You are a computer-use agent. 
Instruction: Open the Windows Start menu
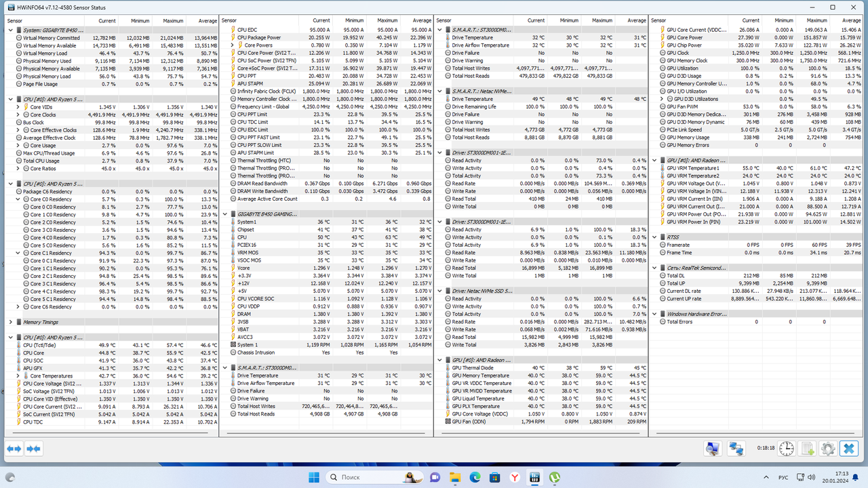[x=314, y=477]
